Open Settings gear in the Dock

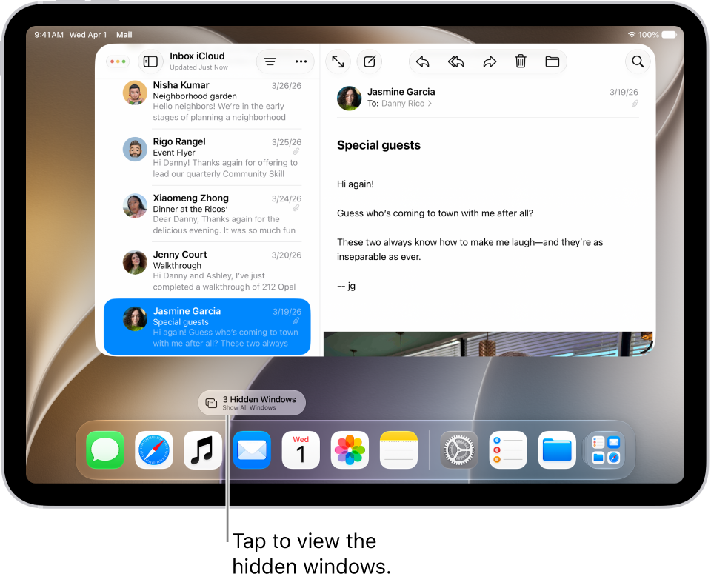459,450
